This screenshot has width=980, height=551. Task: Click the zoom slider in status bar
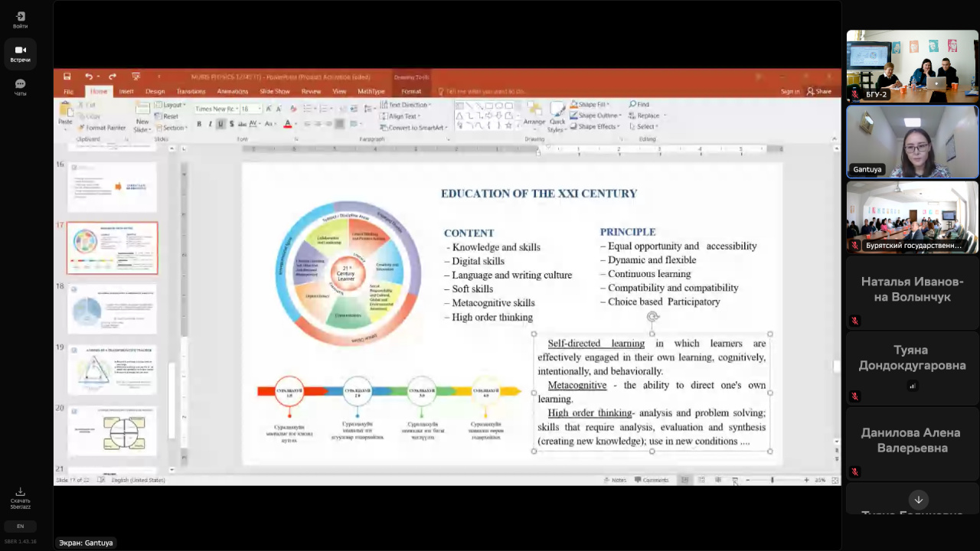click(773, 480)
